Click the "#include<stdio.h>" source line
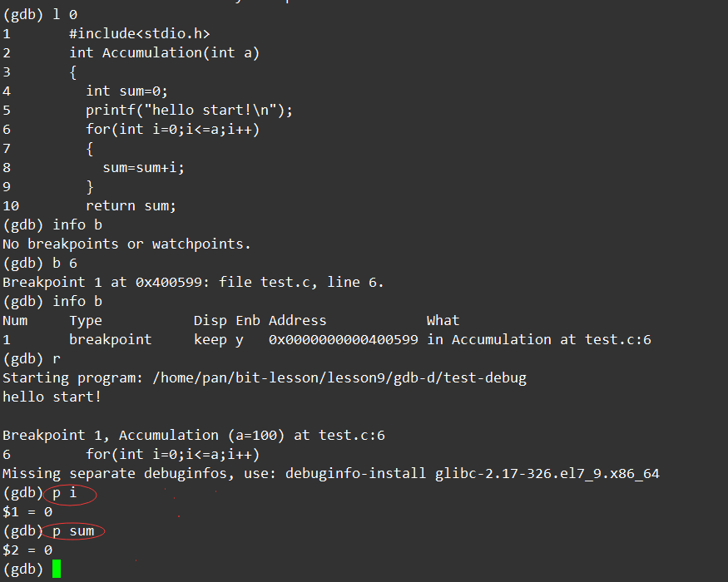The width and height of the screenshot is (728, 582). point(139,34)
